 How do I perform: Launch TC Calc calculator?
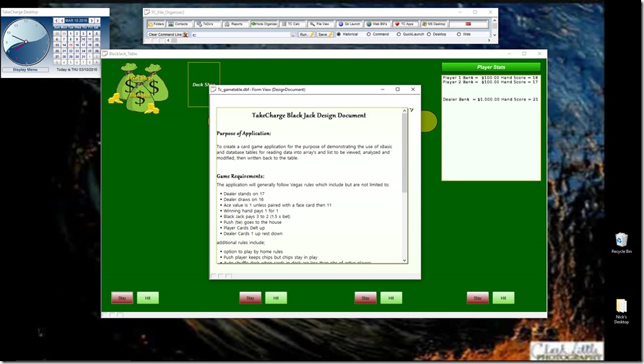pos(292,24)
